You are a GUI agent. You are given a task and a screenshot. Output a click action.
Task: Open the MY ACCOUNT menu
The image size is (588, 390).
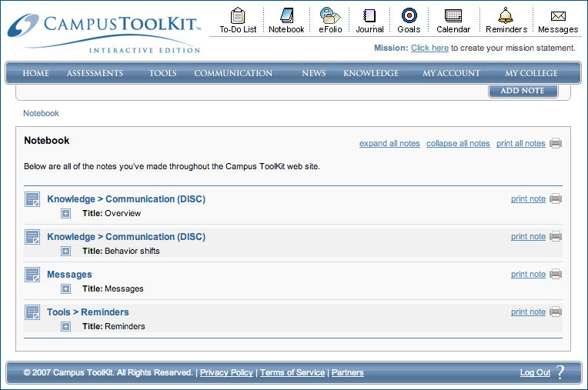coord(452,73)
